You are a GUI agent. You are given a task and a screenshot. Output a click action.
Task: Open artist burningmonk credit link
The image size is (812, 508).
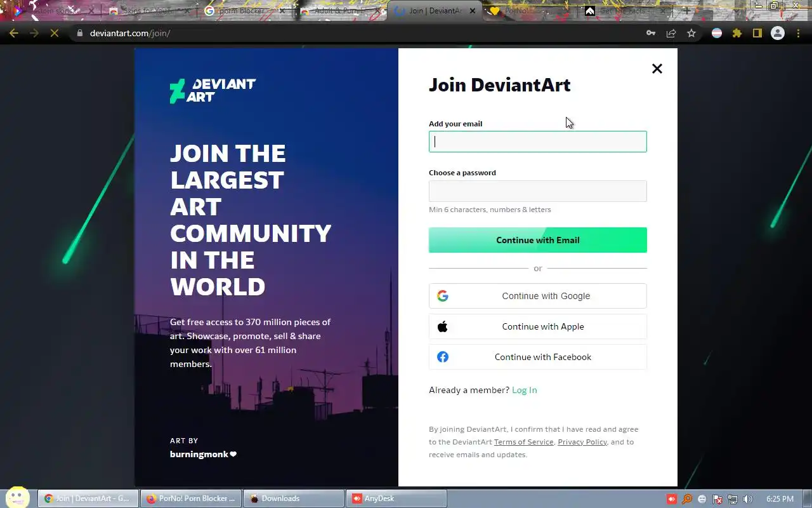click(x=203, y=454)
